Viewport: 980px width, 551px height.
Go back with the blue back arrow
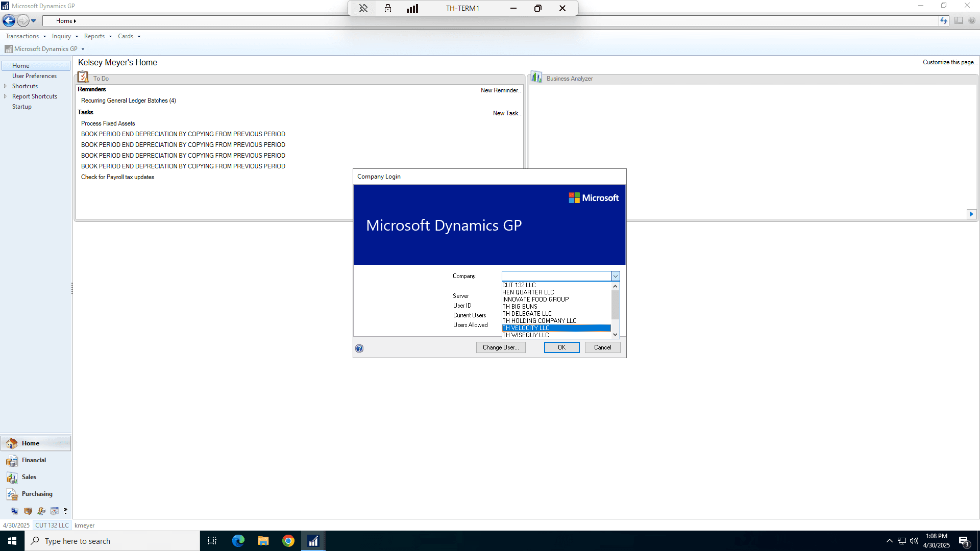pos(9,21)
